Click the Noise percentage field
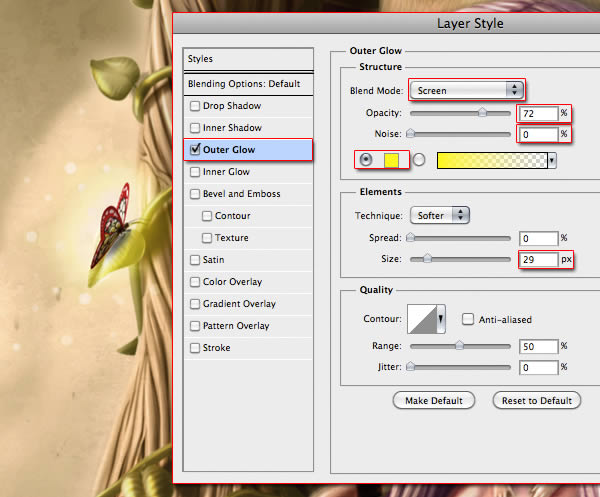 538,134
